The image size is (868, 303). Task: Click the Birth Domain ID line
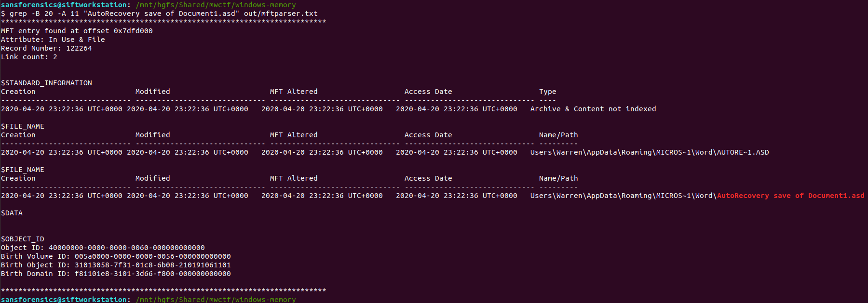[116, 274]
